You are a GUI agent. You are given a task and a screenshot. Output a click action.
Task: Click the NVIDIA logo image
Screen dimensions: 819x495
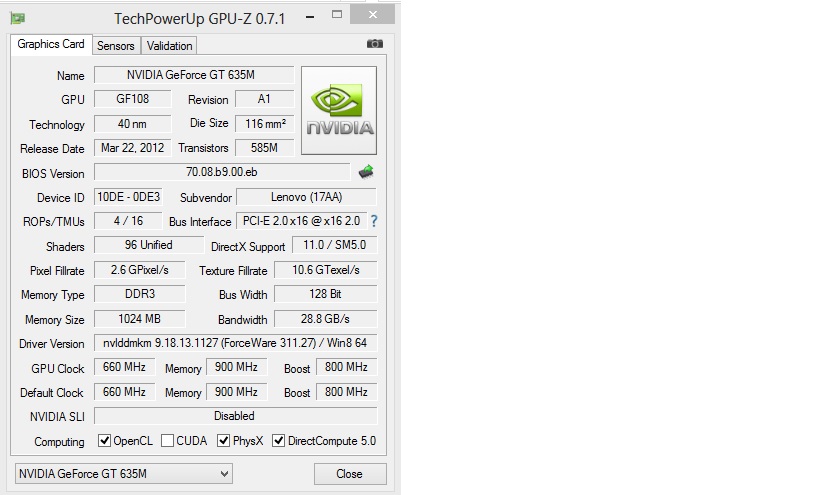(x=339, y=110)
